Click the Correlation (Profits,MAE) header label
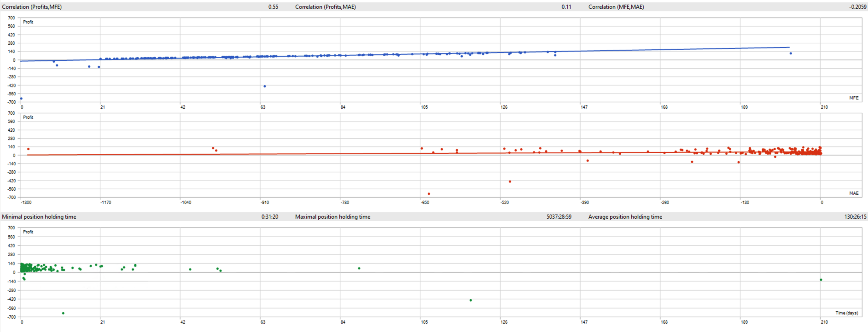This screenshot has height=332, width=868. [x=325, y=7]
